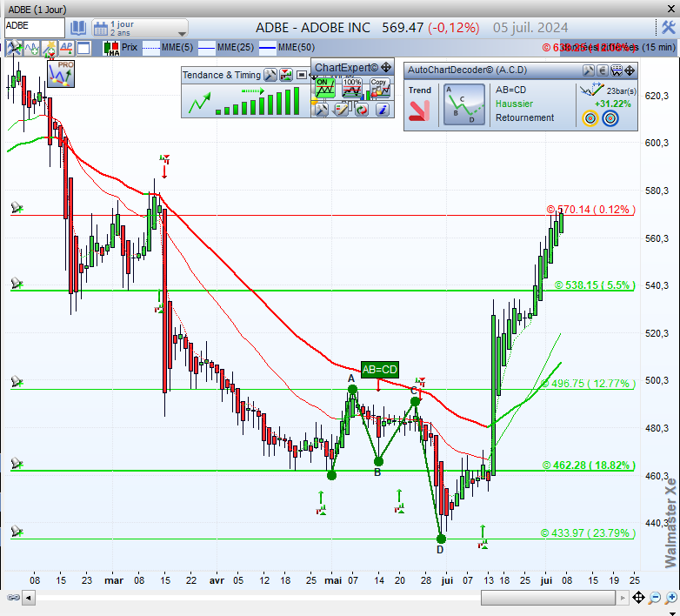Screen dimensions: 680x616
Task: Refresh ChartExpert with the arrows icon
Action: coord(361,110)
